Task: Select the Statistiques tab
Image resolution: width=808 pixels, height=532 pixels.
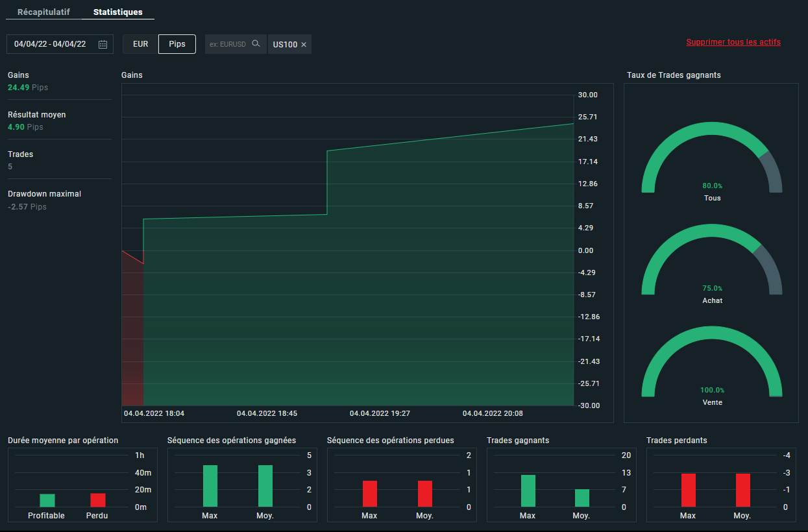Action: click(x=118, y=12)
